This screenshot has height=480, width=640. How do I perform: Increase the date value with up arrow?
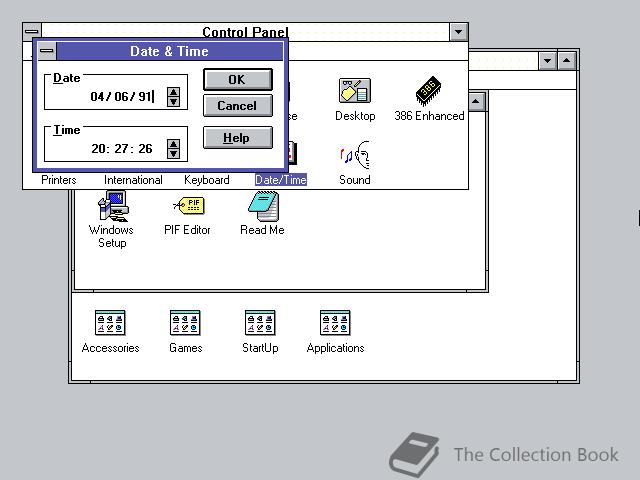pos(173,93)
